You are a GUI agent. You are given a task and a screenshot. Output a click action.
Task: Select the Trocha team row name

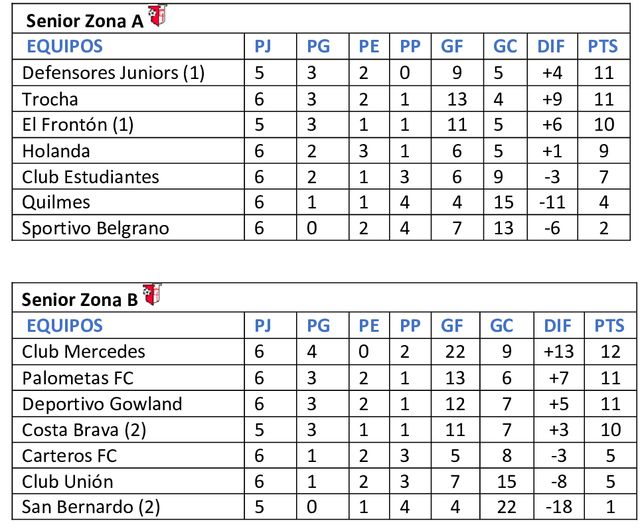tap(50, 99)
